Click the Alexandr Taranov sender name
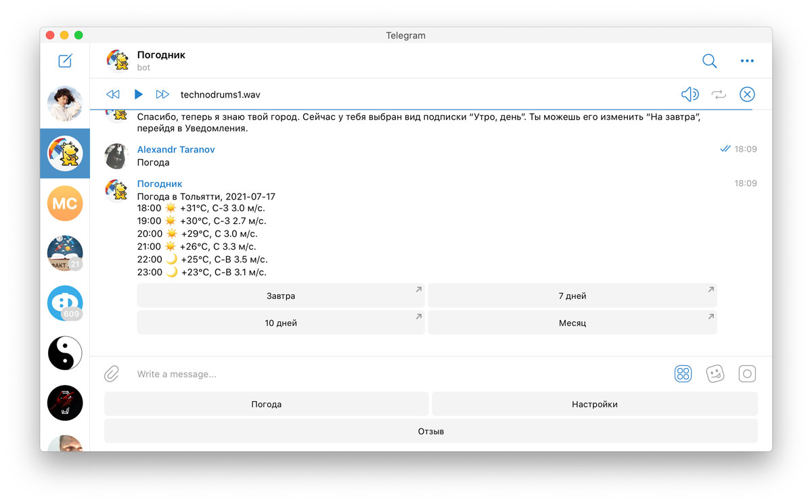Image resolution: width=812 pixels, height=504 pixels. [x=176, y=150]
